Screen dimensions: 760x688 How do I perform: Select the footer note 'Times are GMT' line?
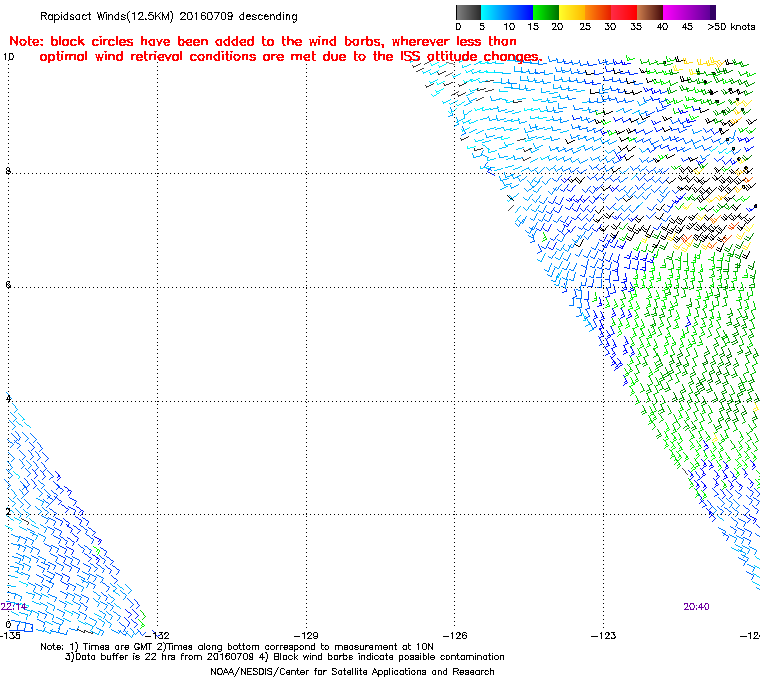(237, 647)
